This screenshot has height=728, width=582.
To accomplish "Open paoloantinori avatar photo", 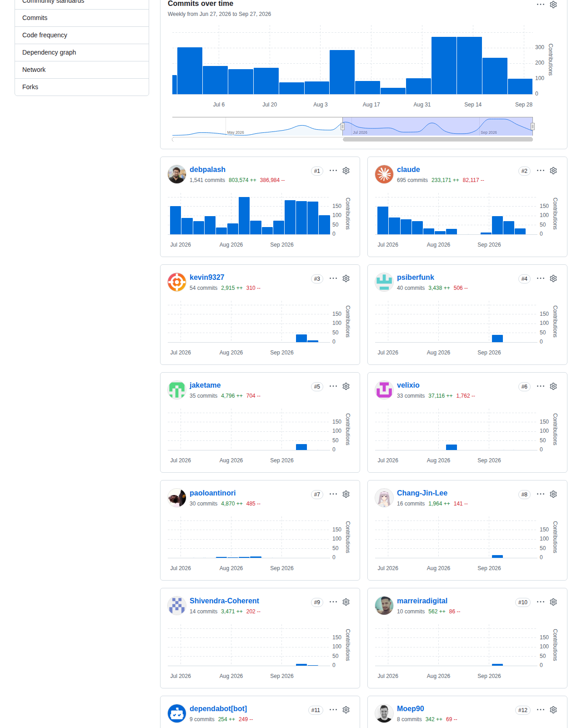I will point(177,498).
